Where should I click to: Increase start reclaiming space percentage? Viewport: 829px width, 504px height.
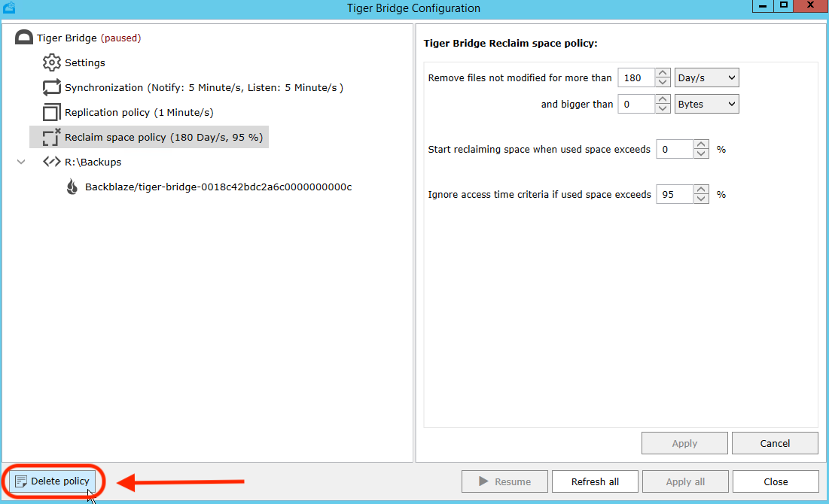[x=701, y=144]
